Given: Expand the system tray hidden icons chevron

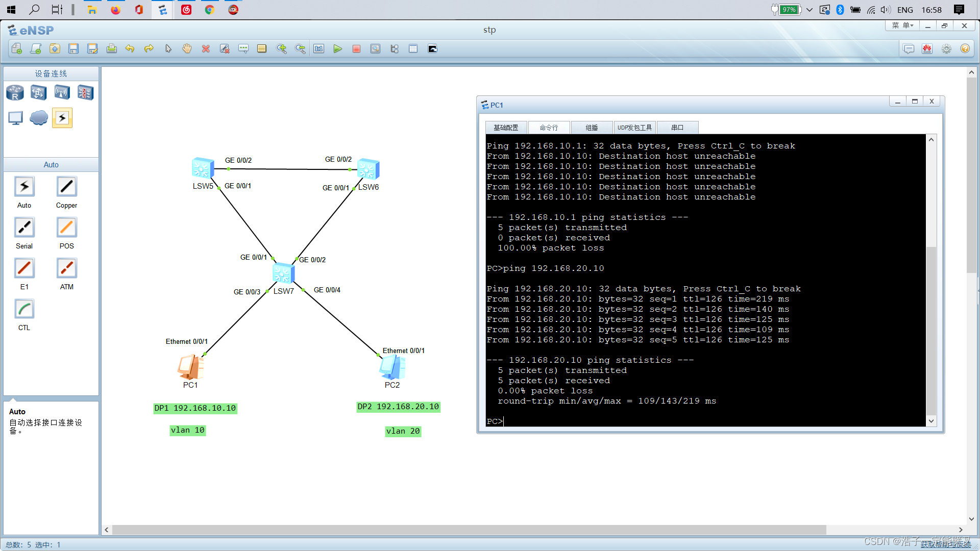Looking at the screenshot, I should (x=810, y=10).
